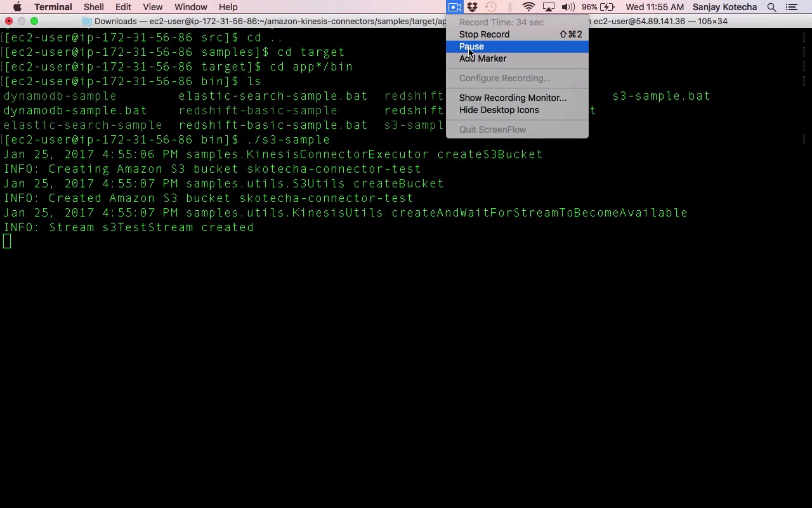Open the Edit menu
The image size is (812, 508).
pyautogui.click(x=123, y=7)
